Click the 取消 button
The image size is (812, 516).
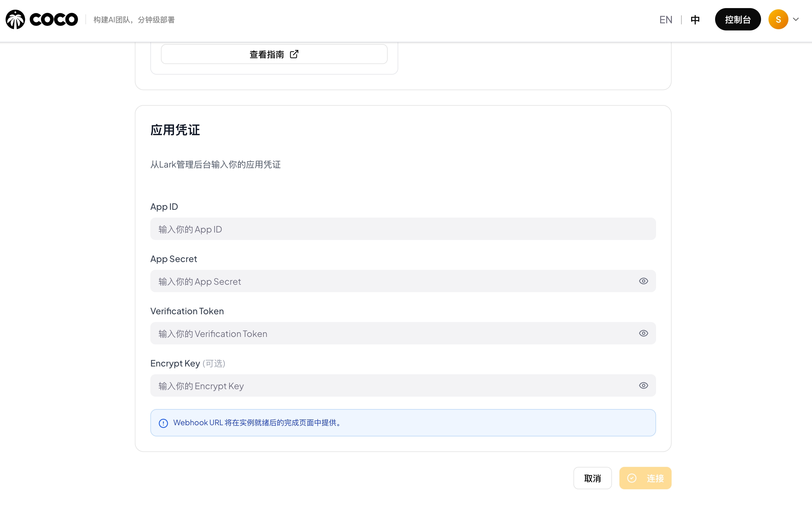pyautogui.click(x=592, y=478)
